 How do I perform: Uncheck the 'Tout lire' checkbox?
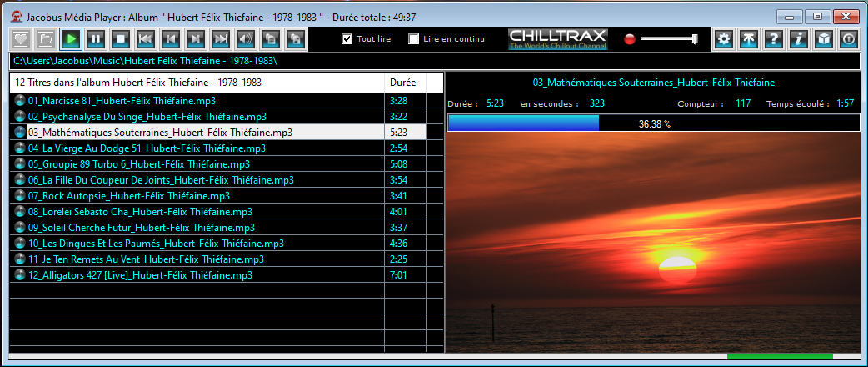[347, 39]
